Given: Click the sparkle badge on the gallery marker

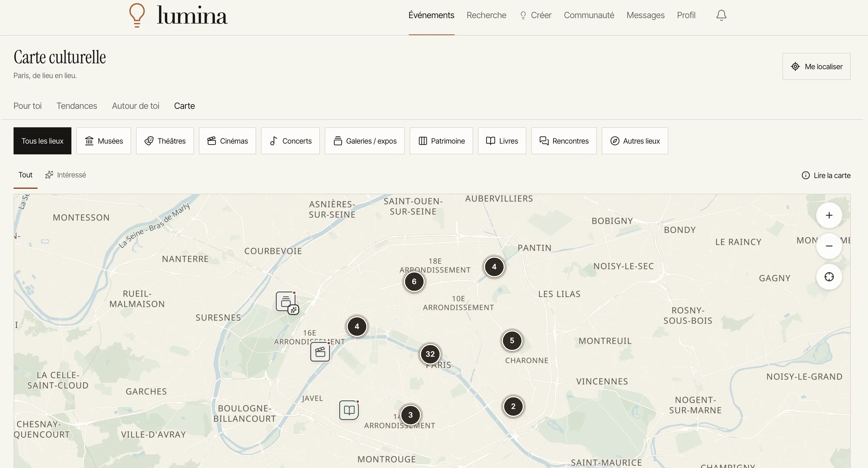Looking at the screenshot, I should point(294,309).
